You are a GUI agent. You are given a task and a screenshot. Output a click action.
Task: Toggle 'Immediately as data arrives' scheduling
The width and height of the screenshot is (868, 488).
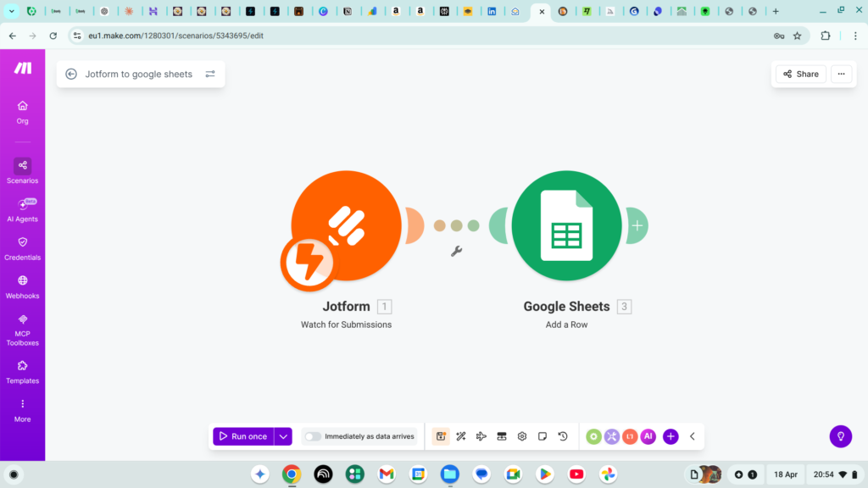point(313,436)
